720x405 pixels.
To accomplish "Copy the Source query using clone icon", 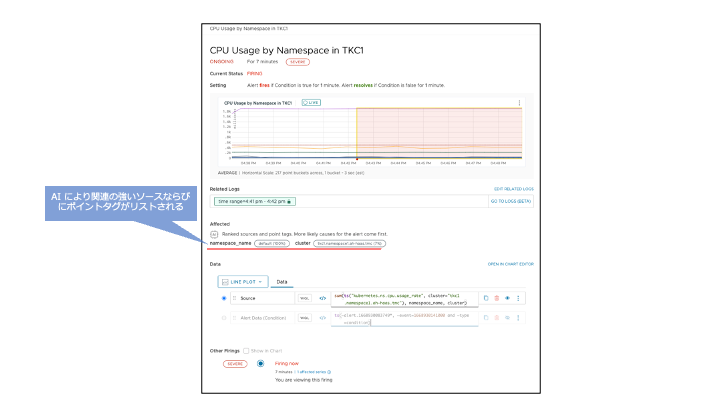I will (x=486, y=298).
